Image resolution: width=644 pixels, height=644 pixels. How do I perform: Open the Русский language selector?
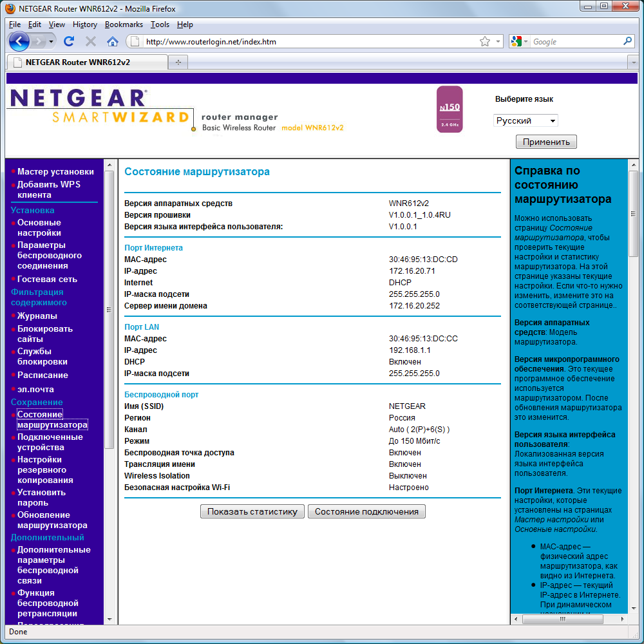[x=525, y=120]
